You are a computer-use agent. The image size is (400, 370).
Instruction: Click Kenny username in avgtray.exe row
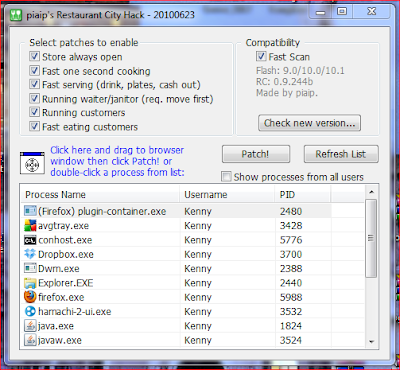pos(198,226)
